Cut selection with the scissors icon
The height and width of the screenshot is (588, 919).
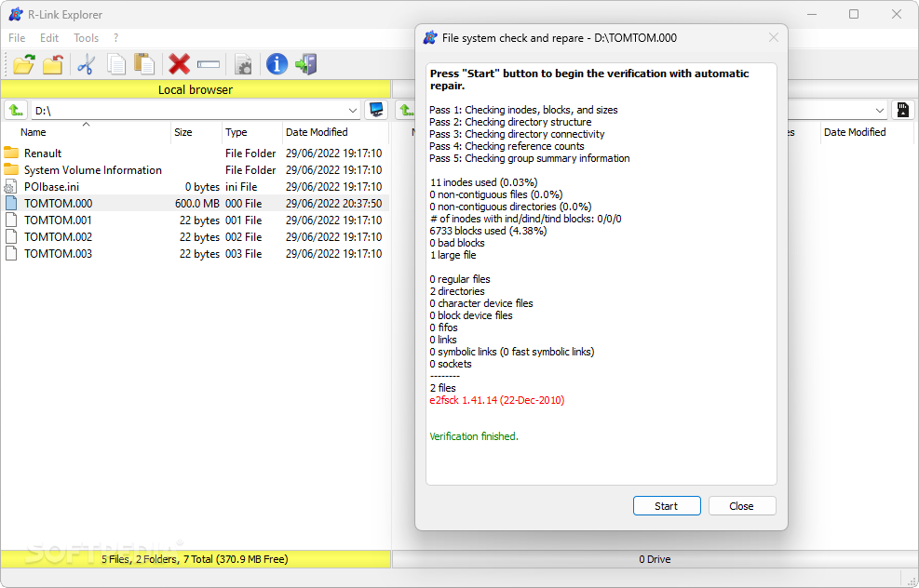coord(87,64)
